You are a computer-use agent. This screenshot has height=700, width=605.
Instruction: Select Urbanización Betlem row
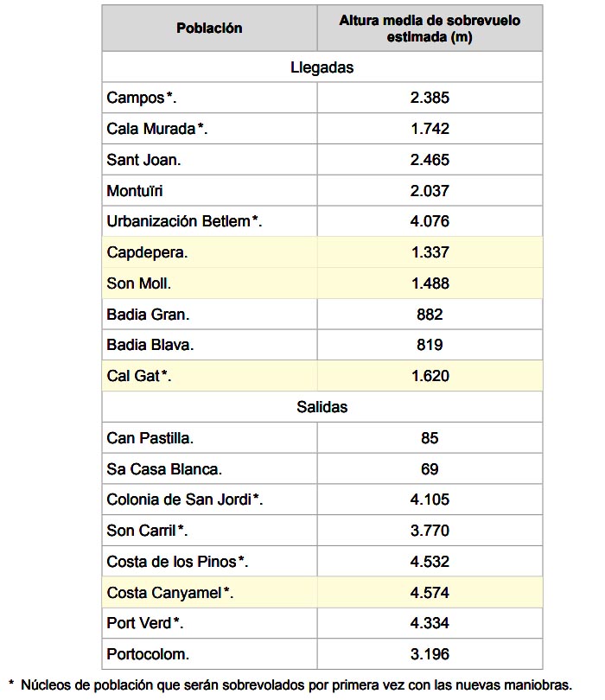coord(322,221)
